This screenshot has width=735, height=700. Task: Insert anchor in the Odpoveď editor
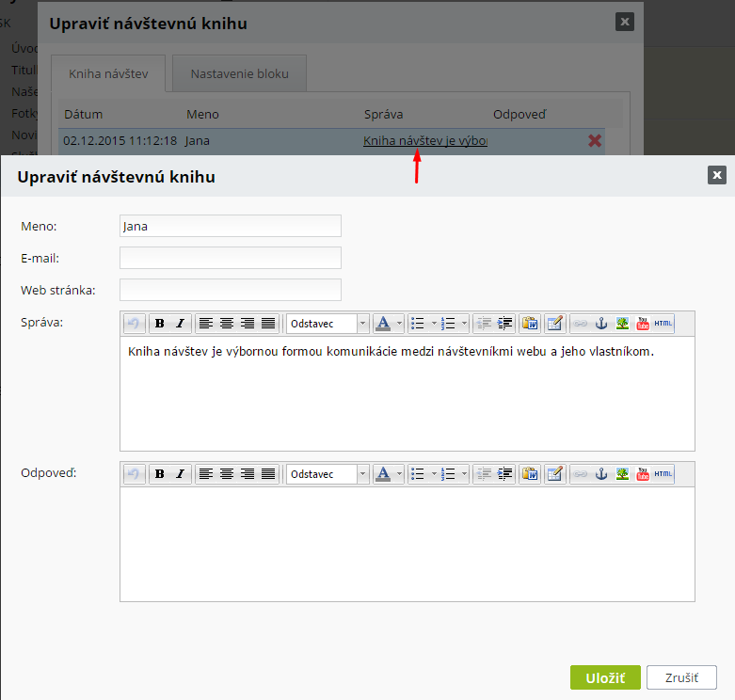tap(601, 474)
